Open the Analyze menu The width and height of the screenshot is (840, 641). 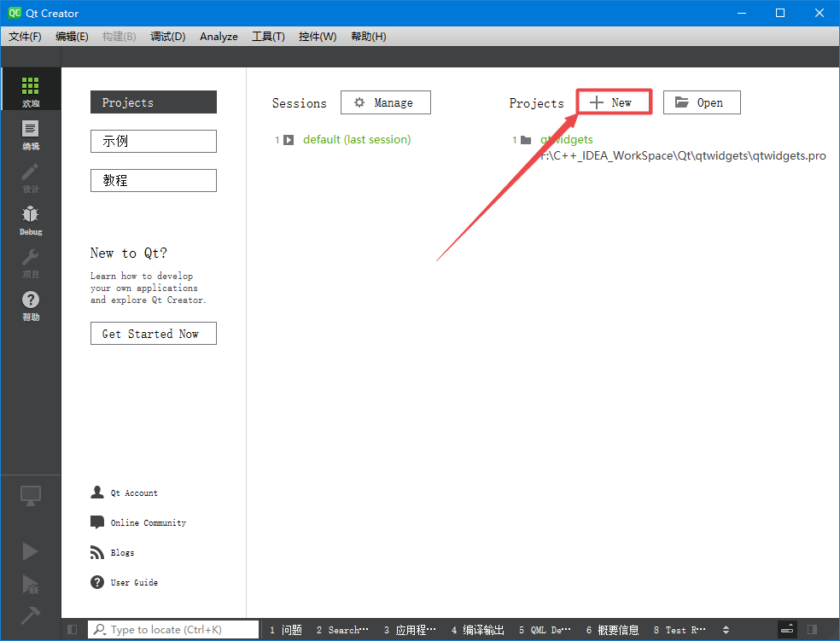coord(219,37)
